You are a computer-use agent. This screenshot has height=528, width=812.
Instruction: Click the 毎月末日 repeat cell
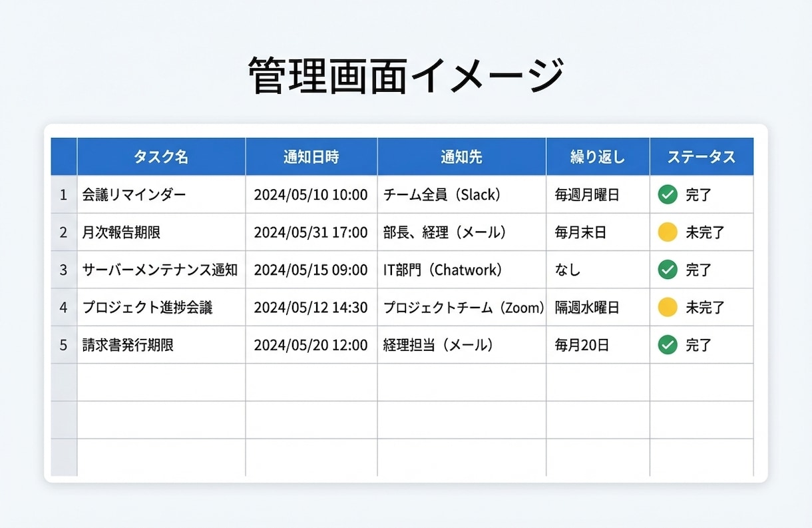(598, 232)
